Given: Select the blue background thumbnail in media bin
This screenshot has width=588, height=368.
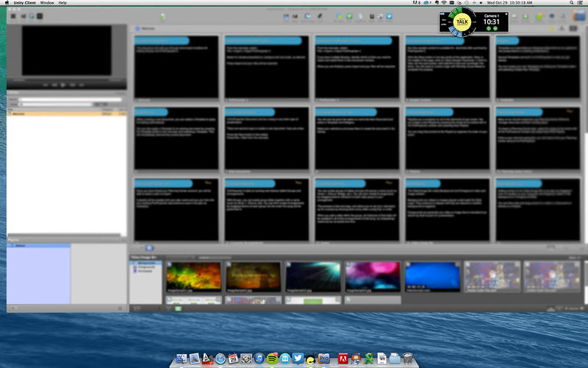Looking at the screenshot, I should coord(432,276).
